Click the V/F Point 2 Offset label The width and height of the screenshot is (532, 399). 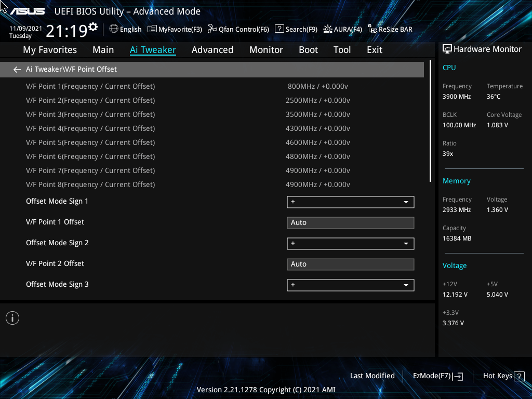pos(55,263)
